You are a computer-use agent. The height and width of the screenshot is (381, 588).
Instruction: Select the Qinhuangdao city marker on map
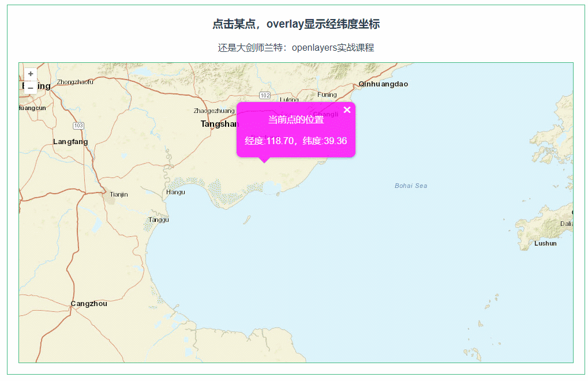(383, 84)
